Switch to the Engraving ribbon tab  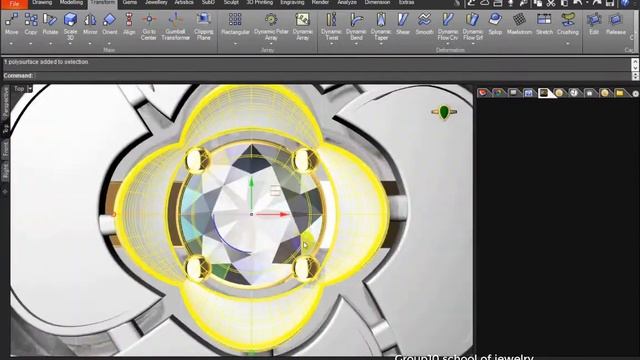[x=292, y=3]
